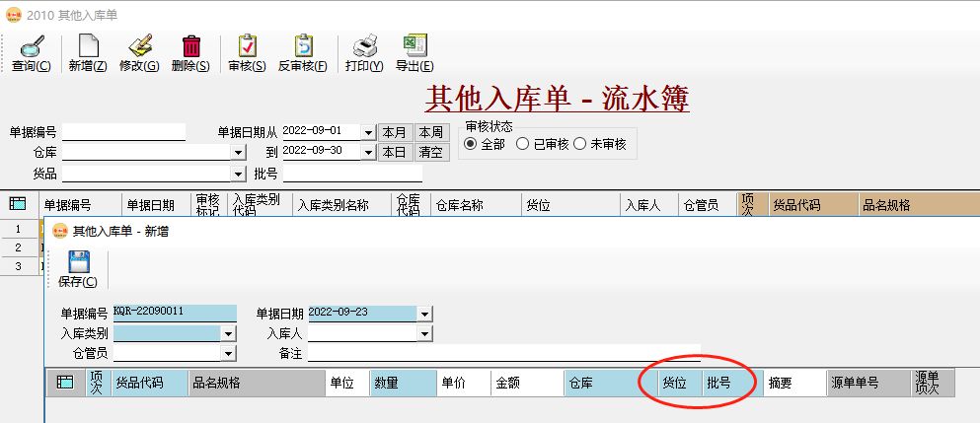Open the 入库类别 dropdown
Screen dimensions: 980x423
pyautogui.click(x=228, y=334)
